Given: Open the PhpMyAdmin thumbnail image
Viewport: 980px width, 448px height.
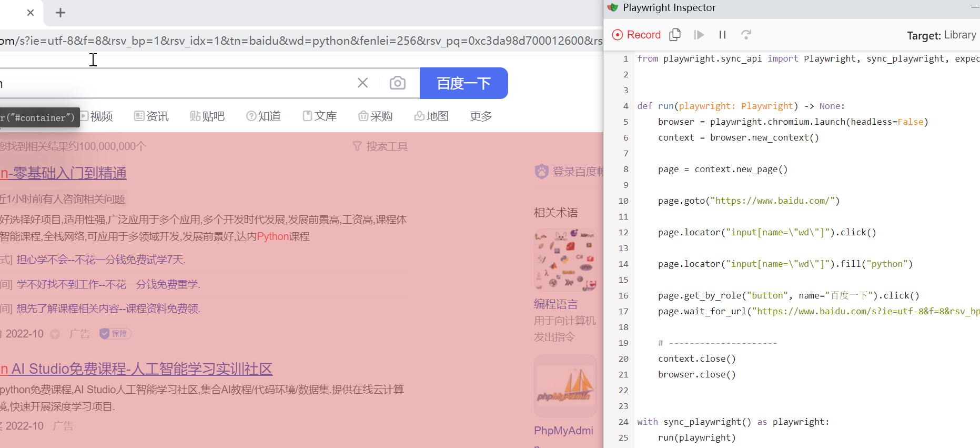Looking at the screenshot, I should pos(565,386).
